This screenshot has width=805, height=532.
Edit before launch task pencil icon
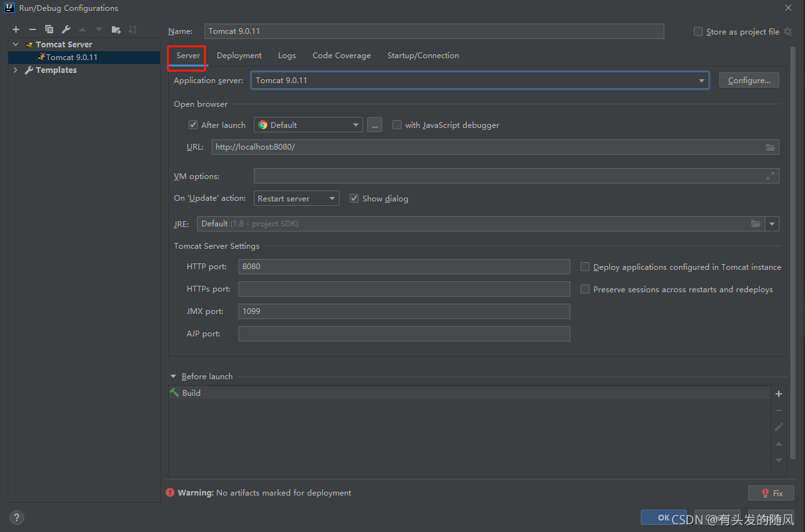pyautogui.click(x=779, y=427)
